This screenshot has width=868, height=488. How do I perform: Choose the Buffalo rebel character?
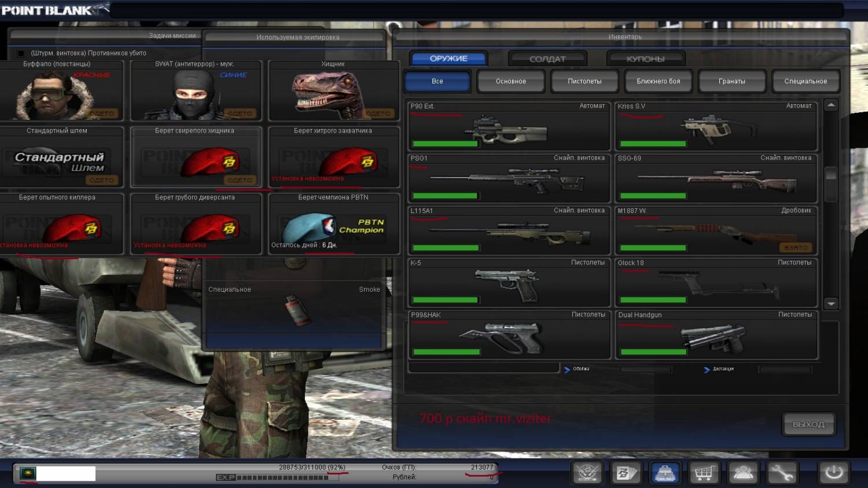(61, 90)
